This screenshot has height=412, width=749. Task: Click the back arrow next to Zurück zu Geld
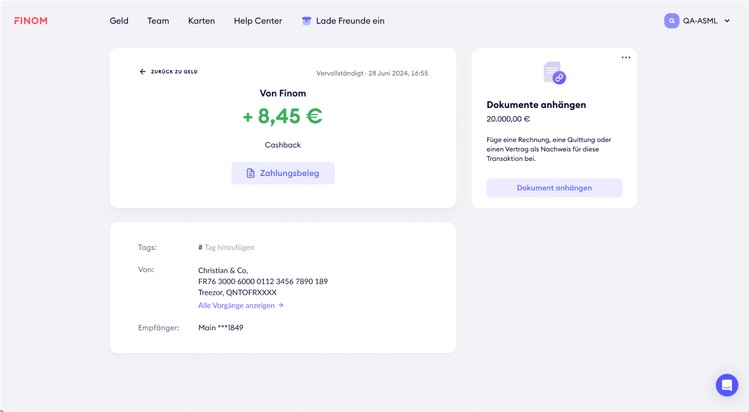click(143, 72)
